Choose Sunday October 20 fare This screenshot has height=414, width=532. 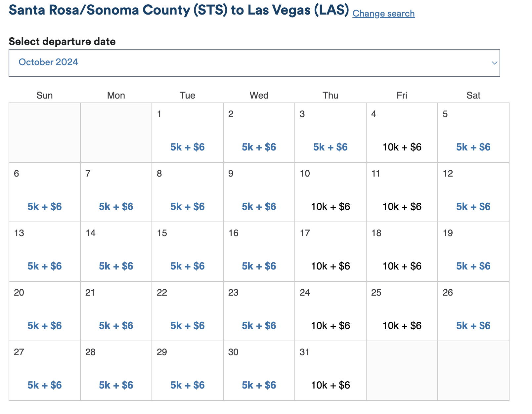coord(45,326)
